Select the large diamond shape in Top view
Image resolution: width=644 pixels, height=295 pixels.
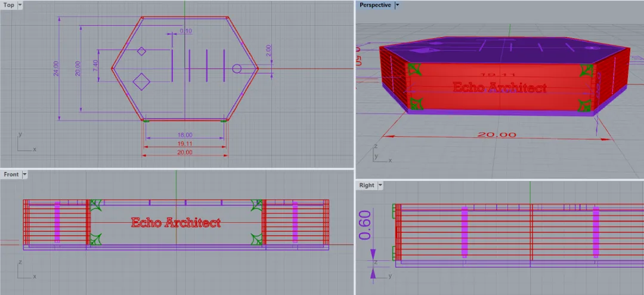[141, 81]
